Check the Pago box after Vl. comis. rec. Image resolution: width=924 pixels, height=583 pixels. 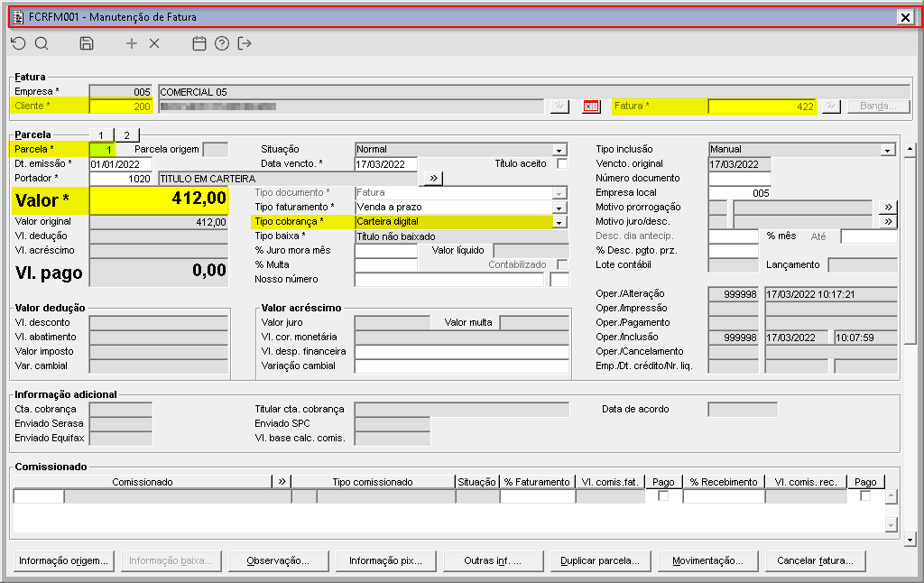[865, 495]
